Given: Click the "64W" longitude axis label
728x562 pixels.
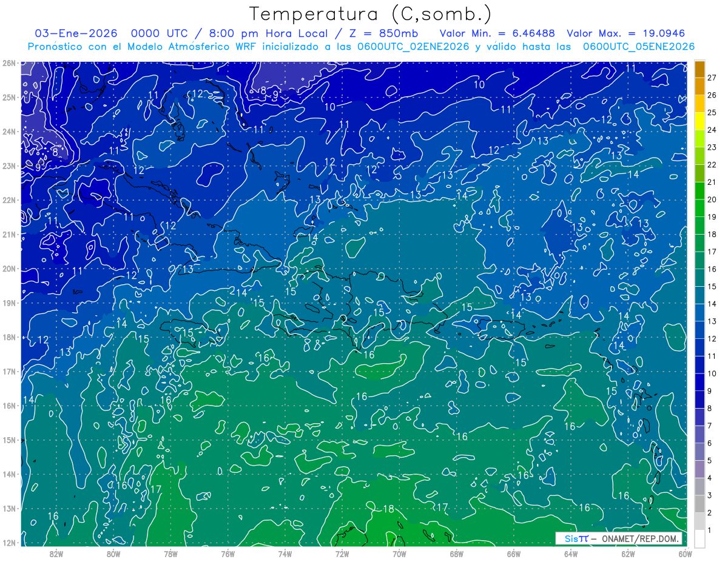Looking at the screenshot, I should pos(571,554).
